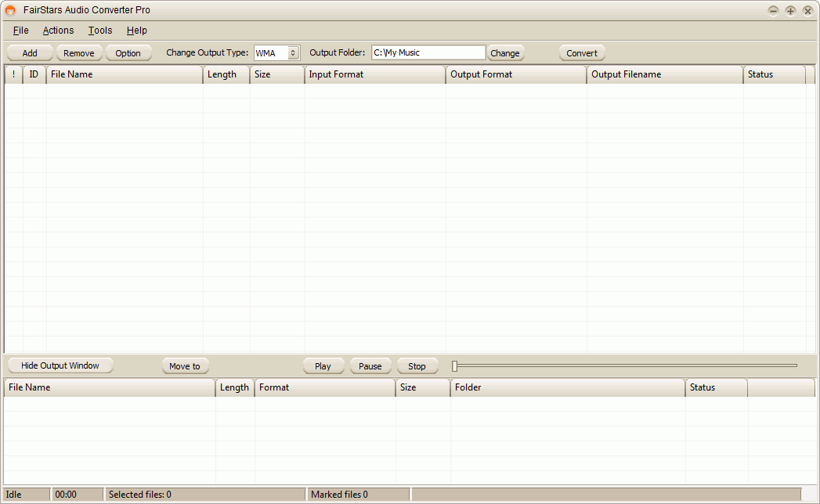Stop audio playback
This screenshot has width=820, height=504.
pyautogui.click(x=417, y=365)
